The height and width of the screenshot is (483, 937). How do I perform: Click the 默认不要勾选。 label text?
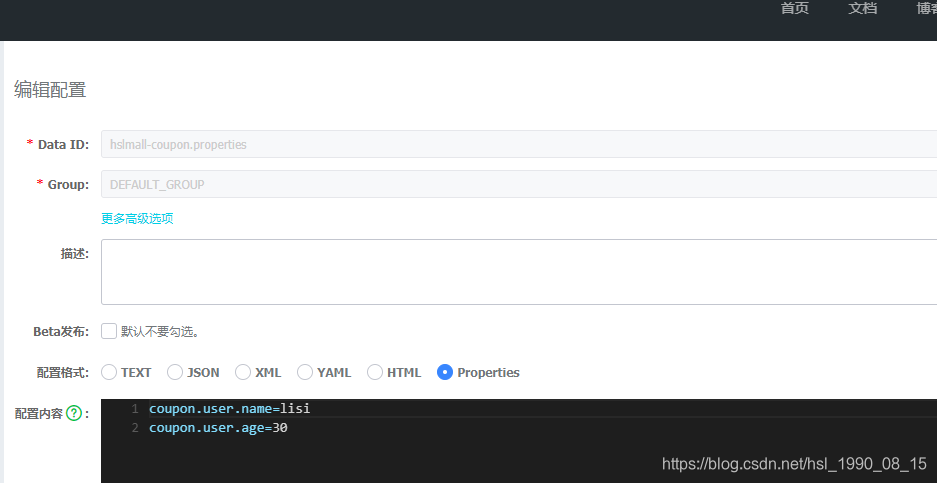tap(160, 332)
